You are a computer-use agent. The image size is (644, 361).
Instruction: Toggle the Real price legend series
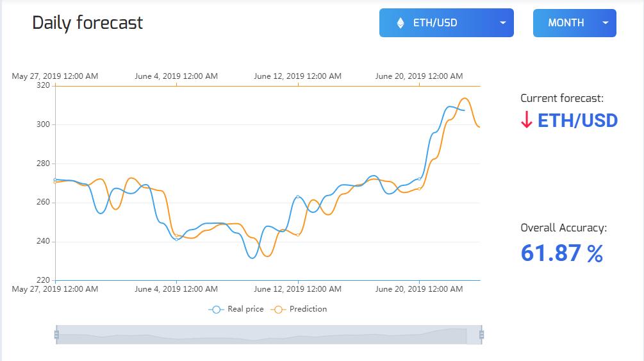tap(236, 309)
